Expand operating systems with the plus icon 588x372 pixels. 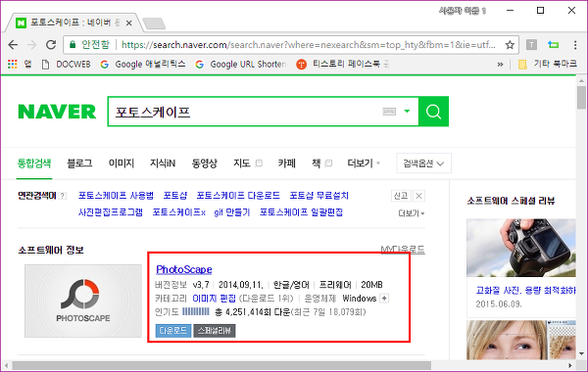[x=384, y=299]
